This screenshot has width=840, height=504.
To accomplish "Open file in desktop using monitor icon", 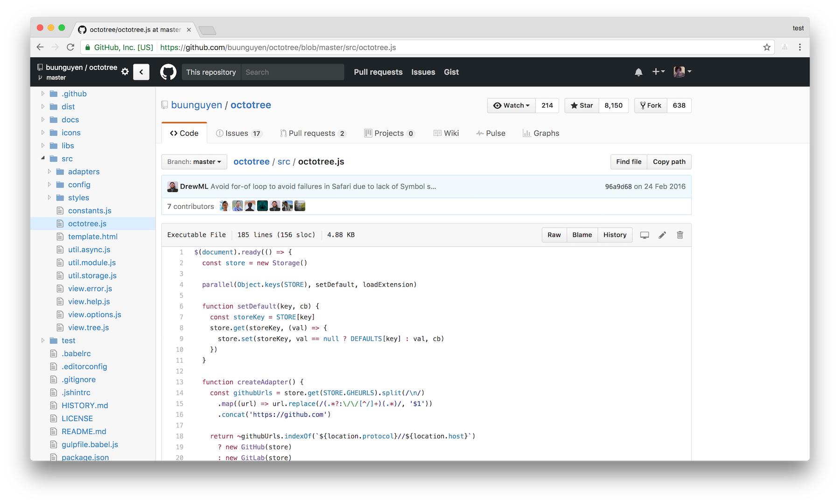I will tap(644, 235).
